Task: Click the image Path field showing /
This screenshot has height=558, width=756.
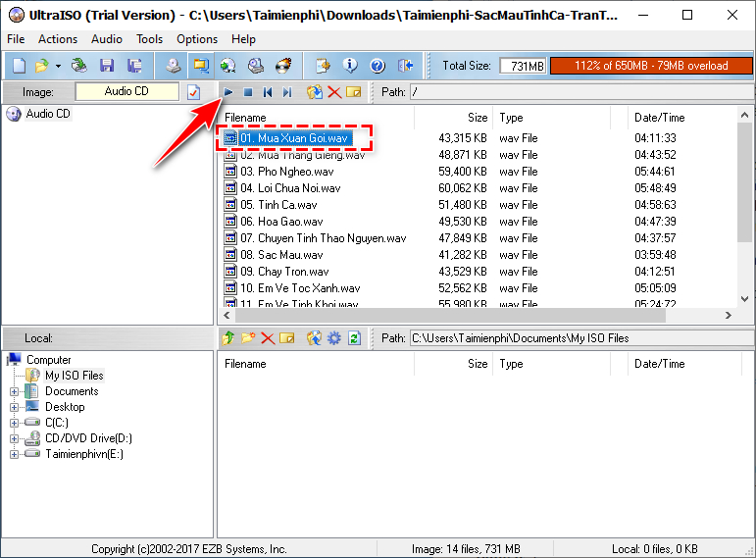Action: (x=582, y=92)
